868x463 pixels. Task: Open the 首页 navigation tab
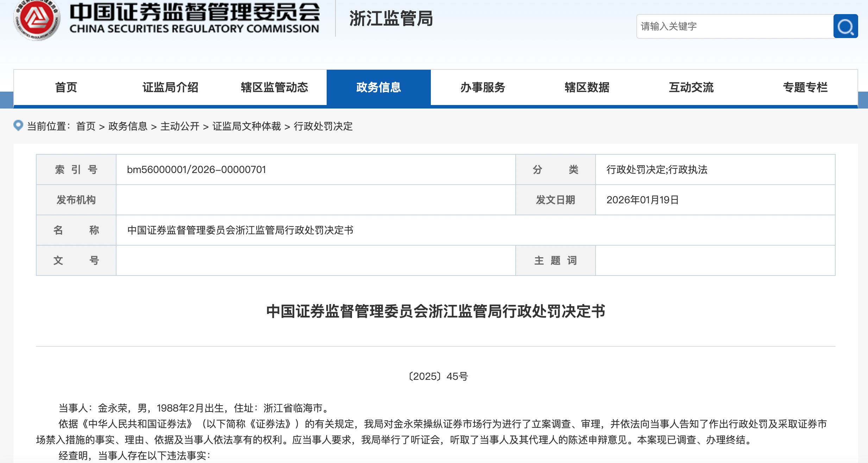tap(66, 87)
